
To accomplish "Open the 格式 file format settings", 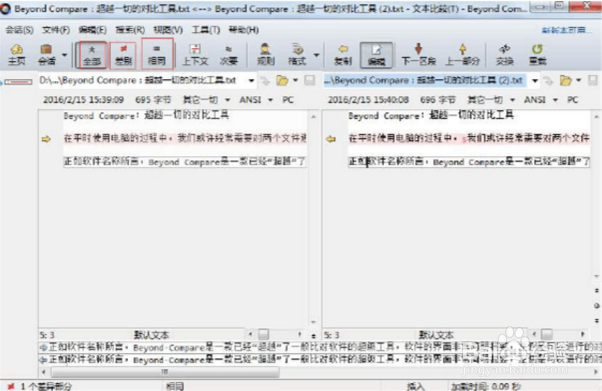I will click(297, 55).
